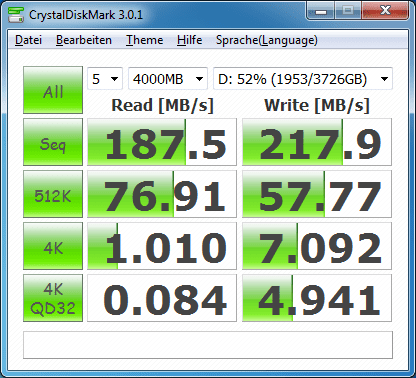Open the Hilfe menu
Screen dimensions: 416x378
189,40
